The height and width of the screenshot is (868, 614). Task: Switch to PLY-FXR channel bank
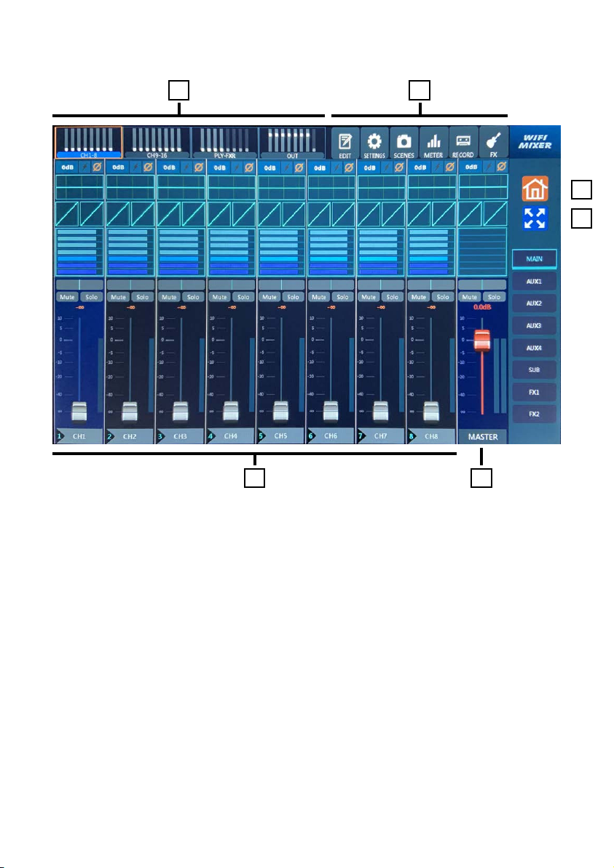coord(224,143)
